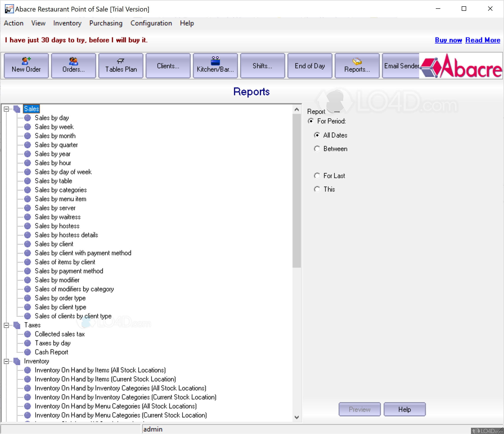Image resolution: width=504 pixels, height=434 pixels.
Task: Collapse the Inventory tree node
Action: click(7, 361)
